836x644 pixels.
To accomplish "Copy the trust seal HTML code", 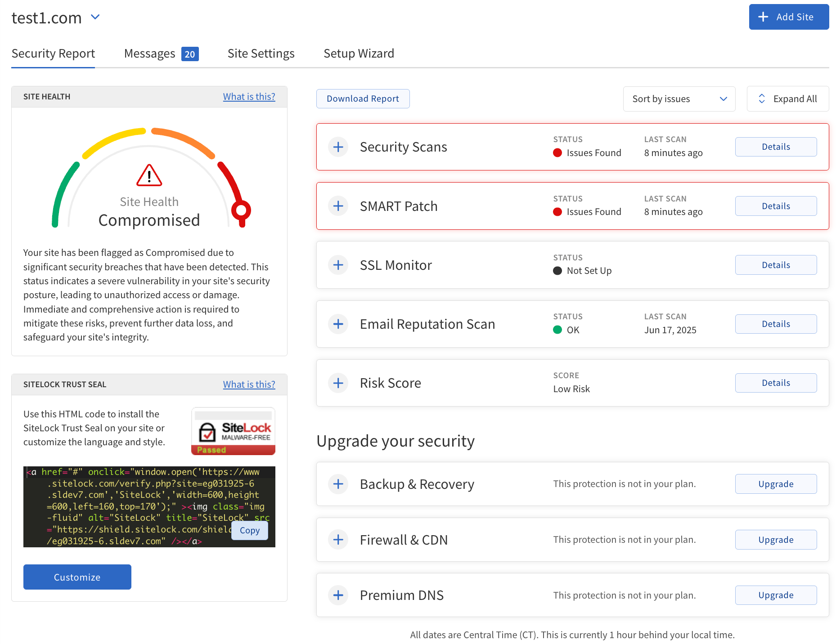I will [x=250, y=530].
